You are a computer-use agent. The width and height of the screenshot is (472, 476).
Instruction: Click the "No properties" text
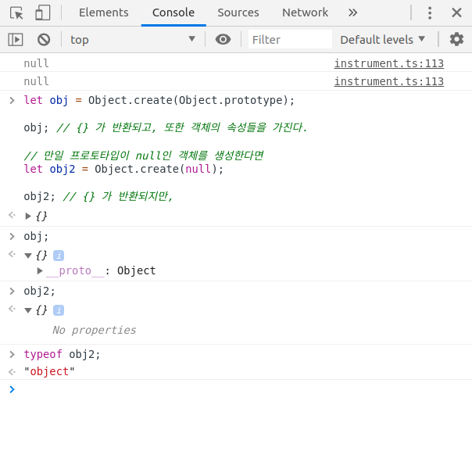click(94, 330)
